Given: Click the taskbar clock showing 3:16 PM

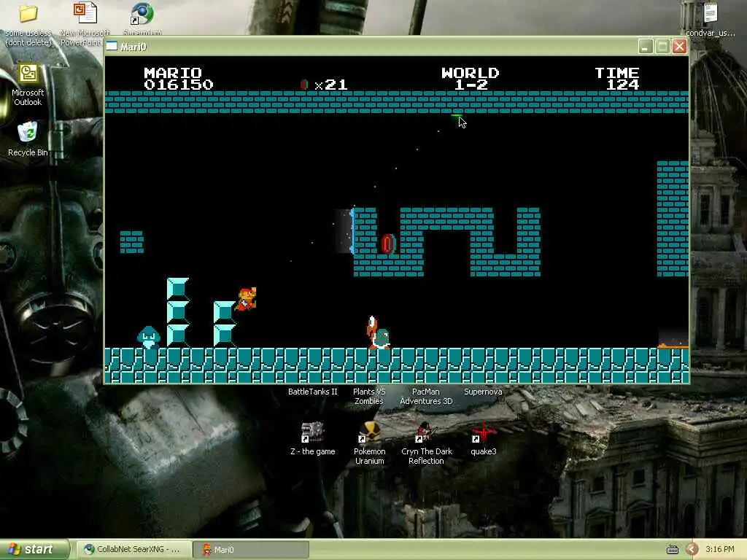Looking at the screenshot, I should coord(720,549).
